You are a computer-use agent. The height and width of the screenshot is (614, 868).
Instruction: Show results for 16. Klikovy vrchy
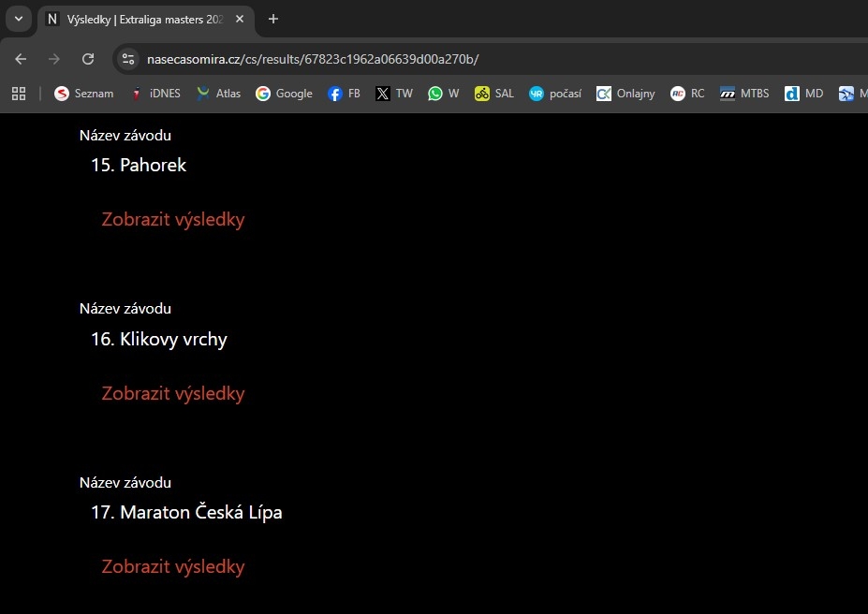point(173,393)
